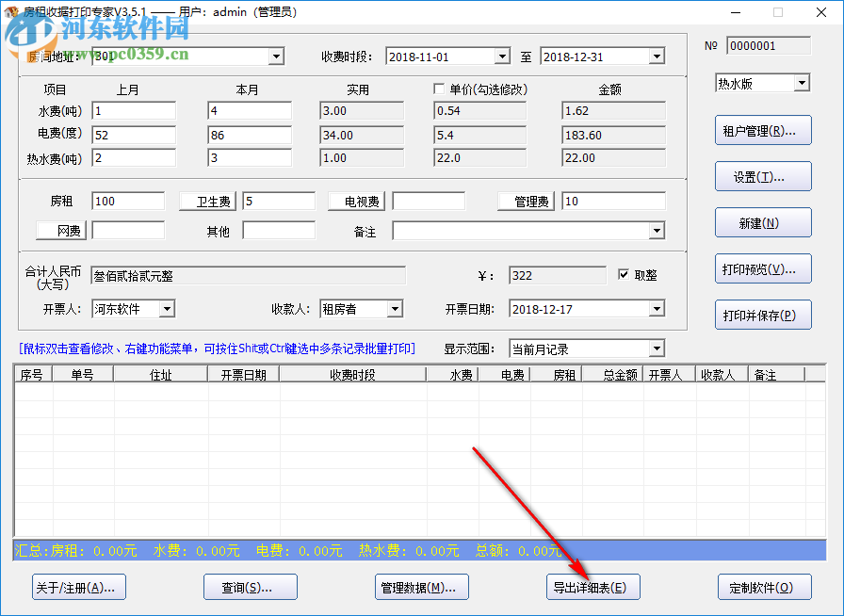844x616 pixels.
Task: Open the 房间地址 address dropdown
Action: (276, 56)
